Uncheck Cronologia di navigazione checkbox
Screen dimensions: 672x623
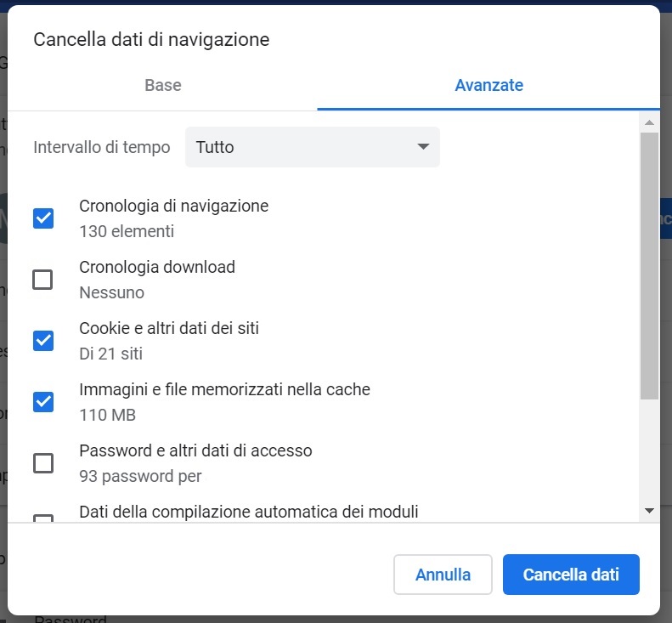pos(43,218)
